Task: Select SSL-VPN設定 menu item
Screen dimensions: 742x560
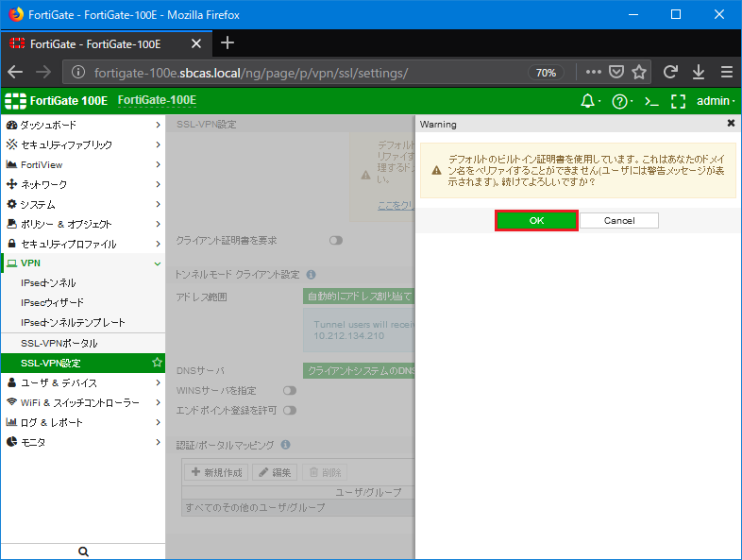Action: point(83,363)
